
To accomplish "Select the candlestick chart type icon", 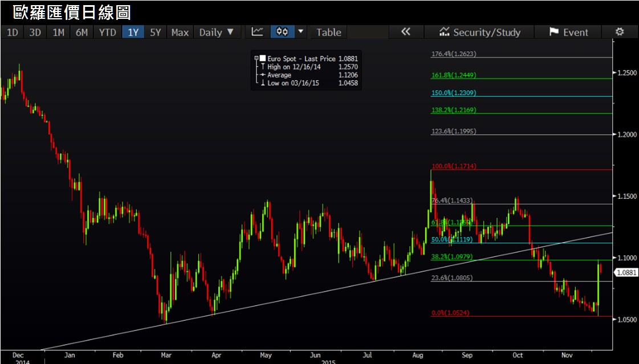I will click(282, 32).
